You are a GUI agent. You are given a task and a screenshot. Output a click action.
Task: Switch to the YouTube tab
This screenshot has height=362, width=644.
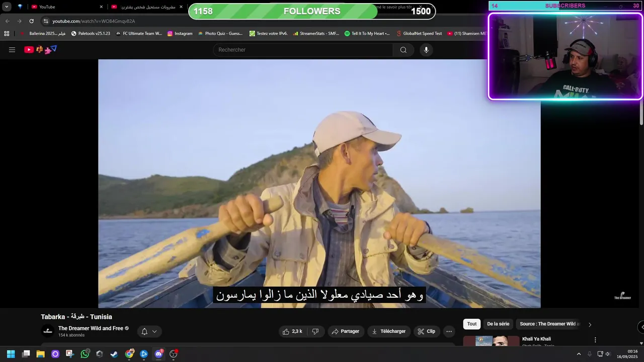[66, 7]
